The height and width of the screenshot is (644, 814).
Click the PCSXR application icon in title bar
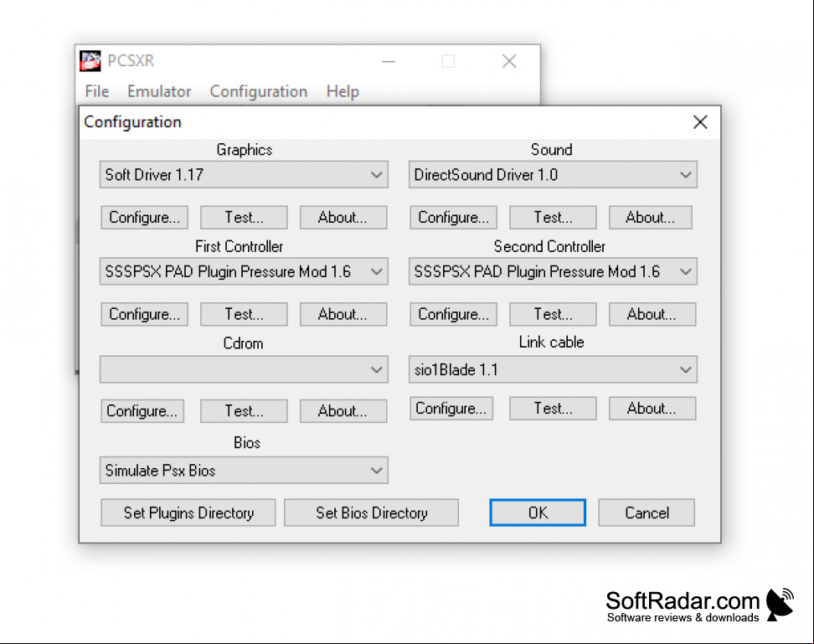click(90, 61)
